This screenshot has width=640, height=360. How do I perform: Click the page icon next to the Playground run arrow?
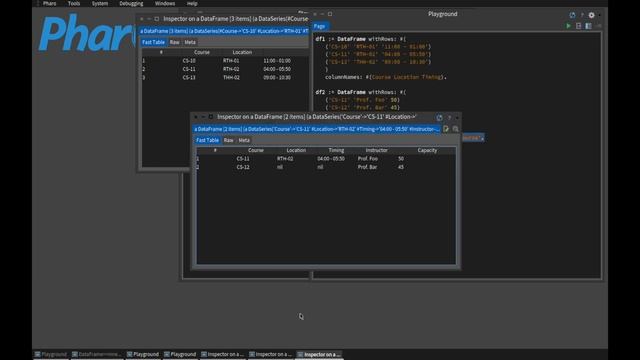(578, 26)
